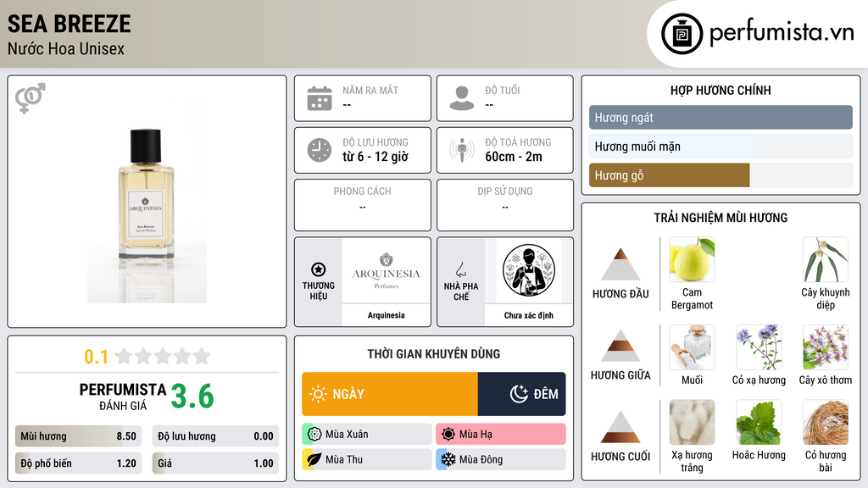Click the star badge Thương hiệu icon

pos(319,269)
